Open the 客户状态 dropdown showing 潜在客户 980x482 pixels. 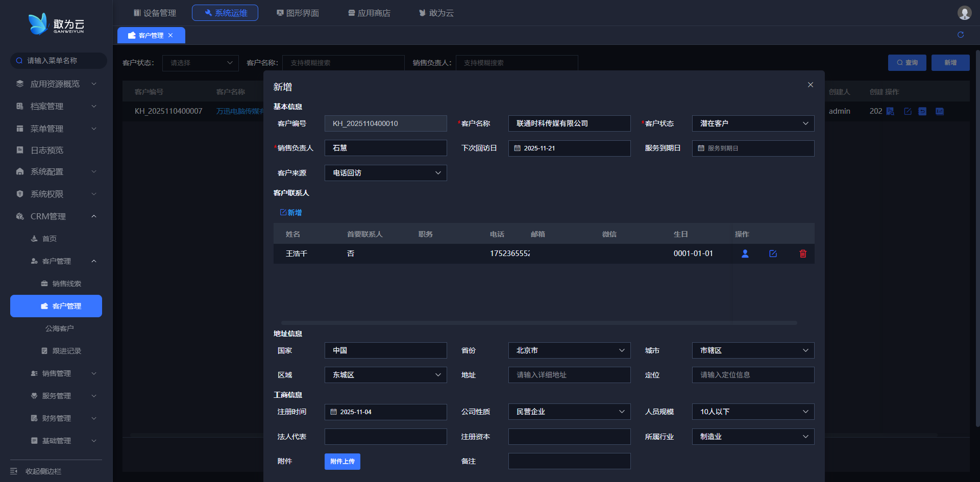click(753, 123)
